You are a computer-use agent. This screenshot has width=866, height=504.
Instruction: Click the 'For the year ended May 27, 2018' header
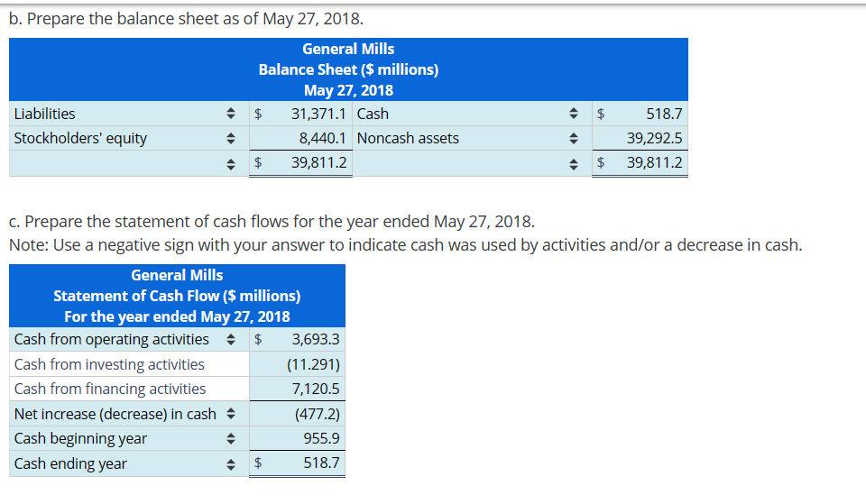tap(178, 316)
